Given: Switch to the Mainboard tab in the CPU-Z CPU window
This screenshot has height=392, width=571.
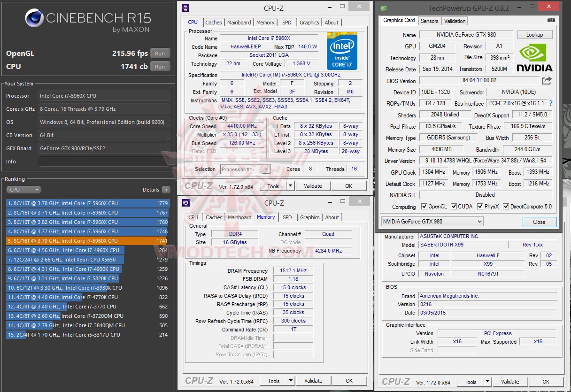Looking at the screenshot, I should pos(239,23).
